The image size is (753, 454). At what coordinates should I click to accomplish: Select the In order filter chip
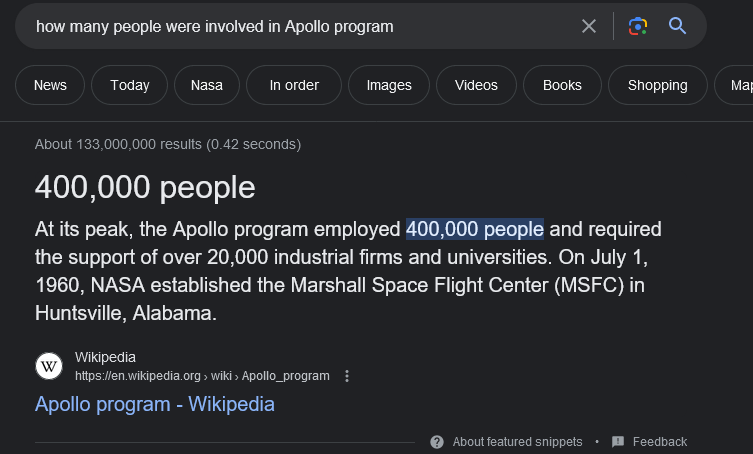(x=294, y=85)
